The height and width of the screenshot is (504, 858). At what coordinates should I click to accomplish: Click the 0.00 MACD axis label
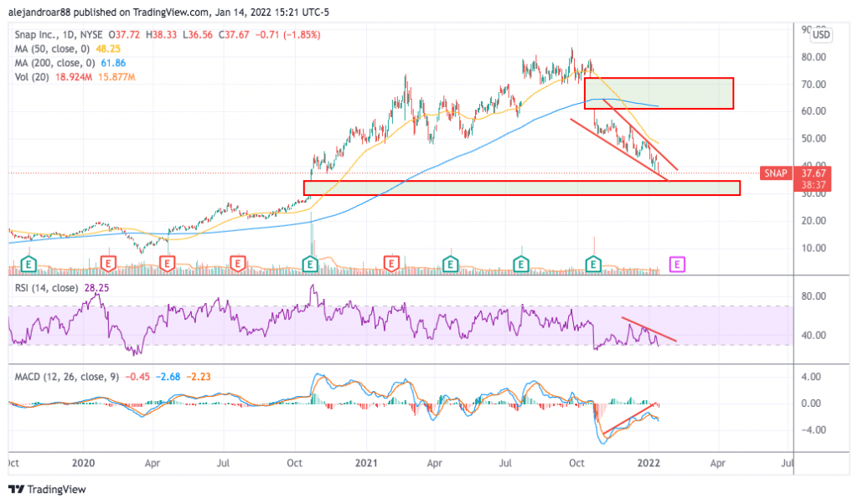(x=811, y=404)
